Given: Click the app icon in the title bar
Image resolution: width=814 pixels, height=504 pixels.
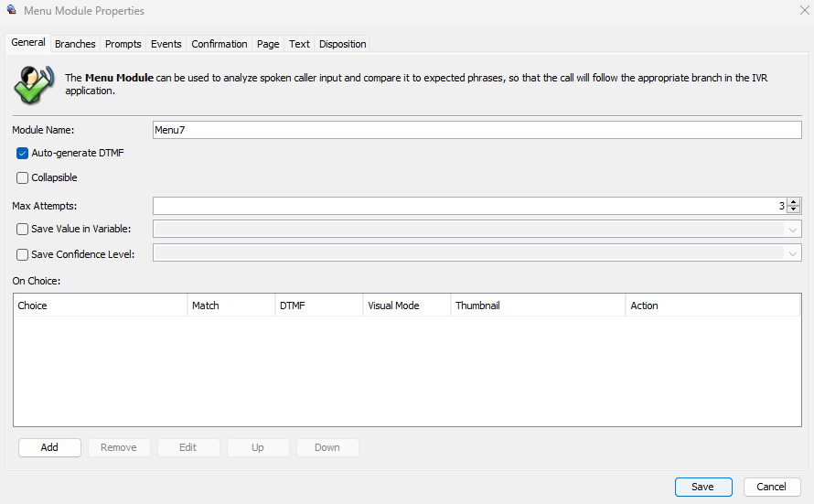Looking at the screenshot, I should point(11,9).
